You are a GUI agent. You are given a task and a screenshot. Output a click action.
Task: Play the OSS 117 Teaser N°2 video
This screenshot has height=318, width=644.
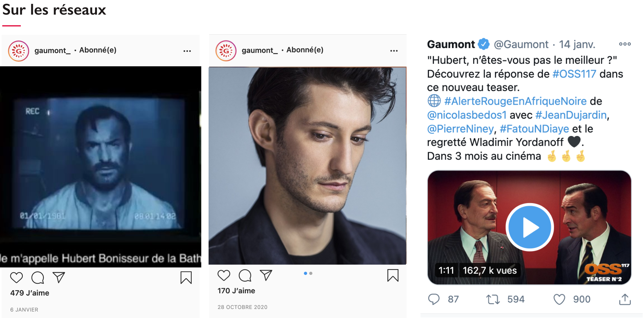tap(530, 227)
